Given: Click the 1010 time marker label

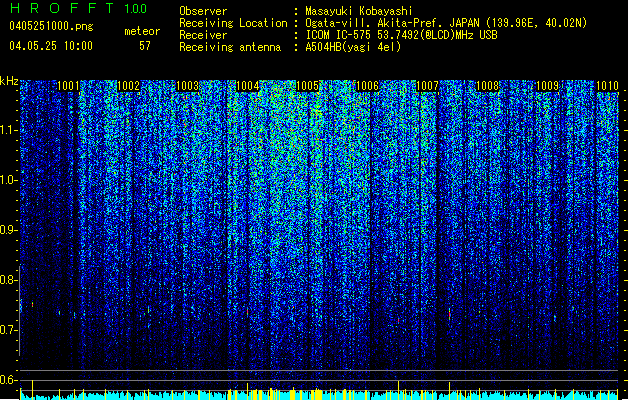Looking at the screenshot, I should pyautogui.click(x=607, y=86).
